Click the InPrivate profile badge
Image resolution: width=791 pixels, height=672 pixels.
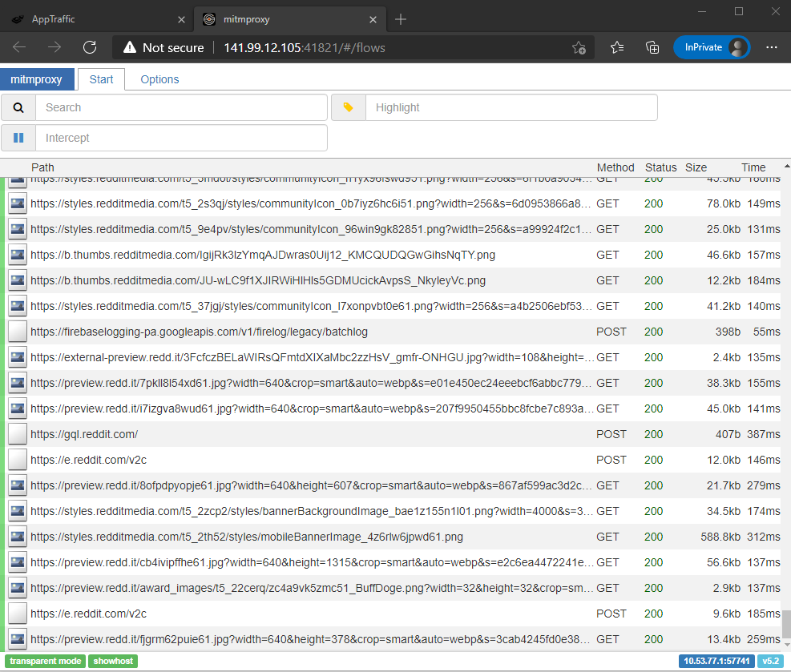[712, 47]
